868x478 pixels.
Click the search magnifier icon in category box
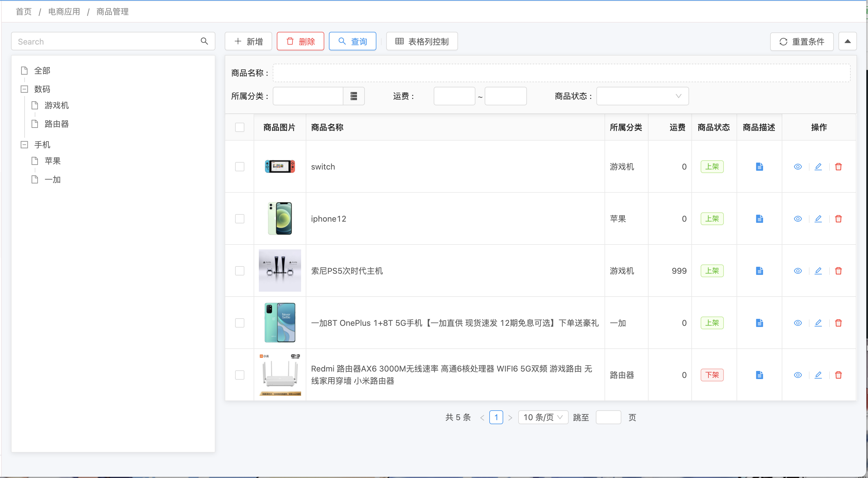204,41
